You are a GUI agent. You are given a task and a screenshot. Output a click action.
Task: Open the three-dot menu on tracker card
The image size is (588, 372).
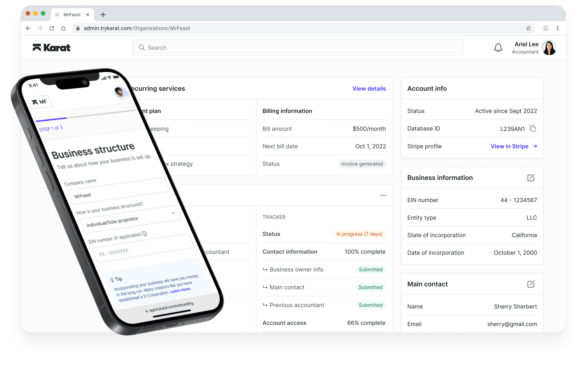click(x=383, y=195)
